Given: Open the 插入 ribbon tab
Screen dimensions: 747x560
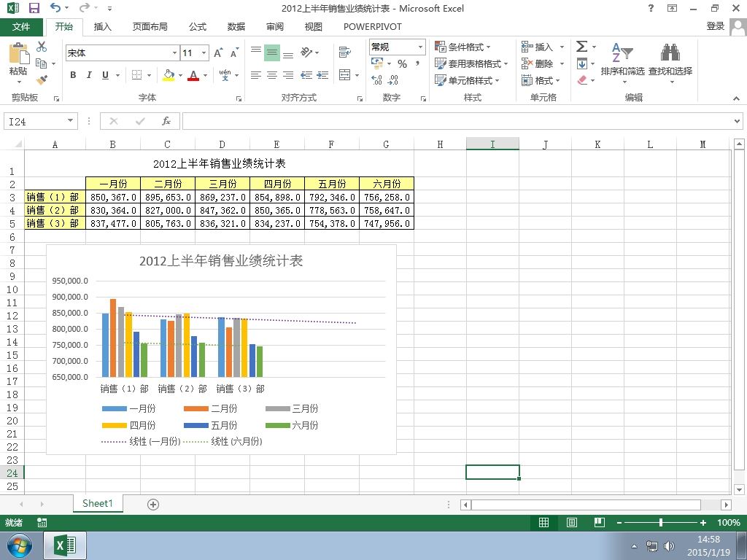Looking at the screenshot, I should (x=103, y=26).
